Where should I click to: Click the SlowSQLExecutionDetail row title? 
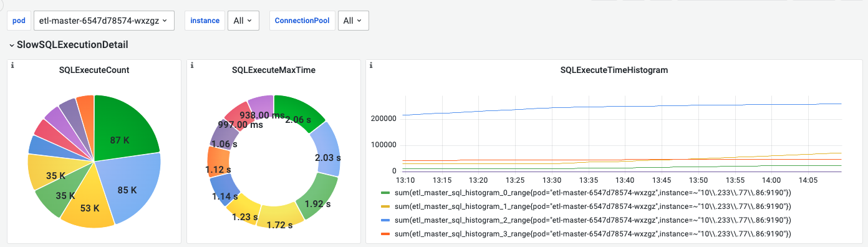[x=73, y=45]
